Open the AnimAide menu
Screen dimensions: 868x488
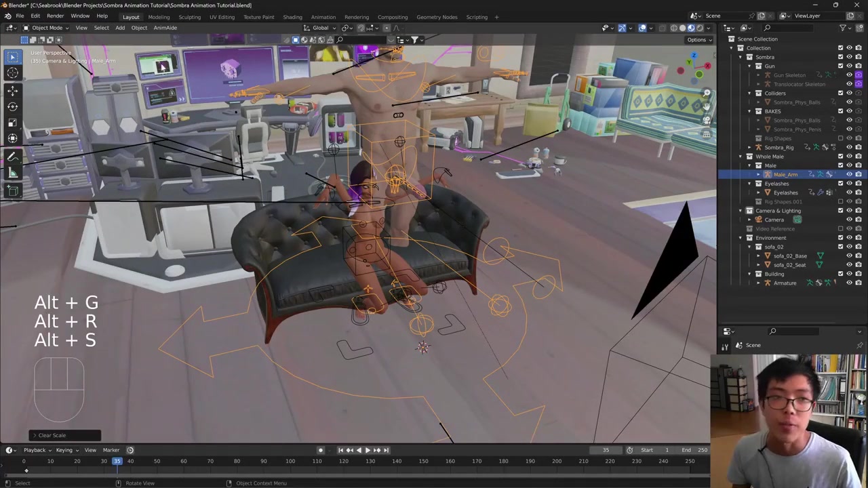point(165,28)
